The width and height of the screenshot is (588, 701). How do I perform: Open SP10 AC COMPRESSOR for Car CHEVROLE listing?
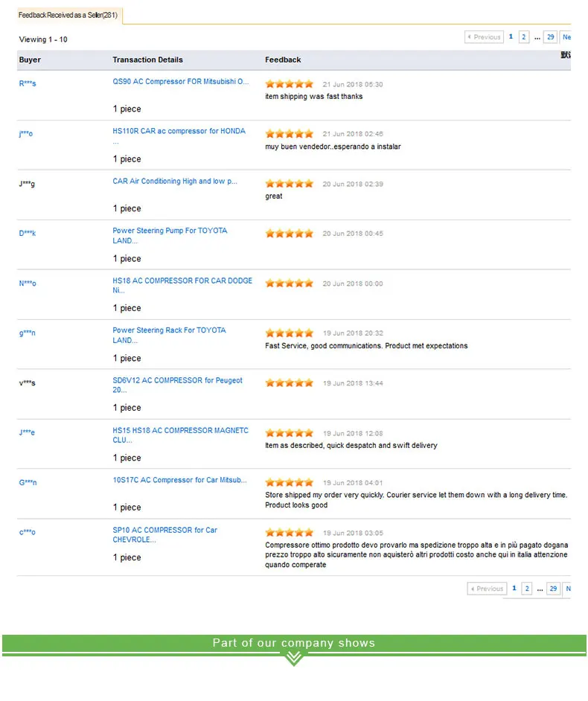164,535
